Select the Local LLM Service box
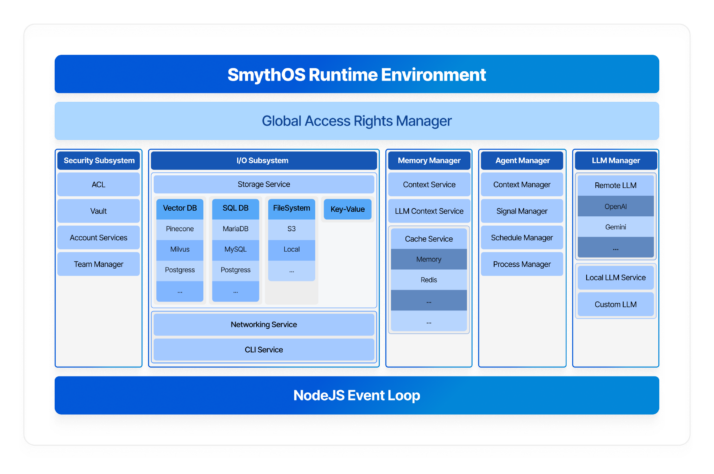Screen dimensions: 714x474 [x=616, y=277]
